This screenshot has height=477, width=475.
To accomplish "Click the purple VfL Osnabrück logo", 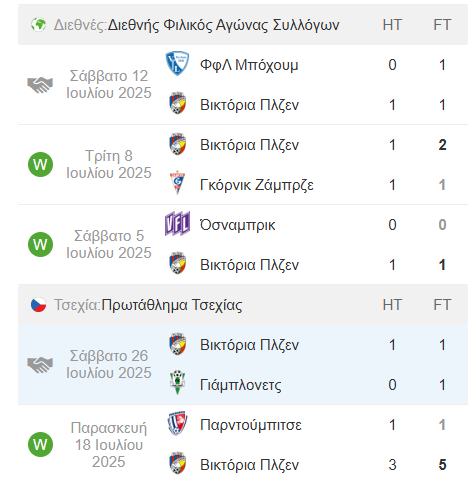I will click(177, 223).
